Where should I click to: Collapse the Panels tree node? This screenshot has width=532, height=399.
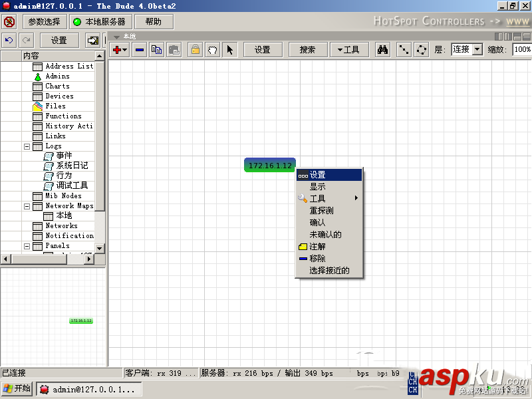coord(27,246)
